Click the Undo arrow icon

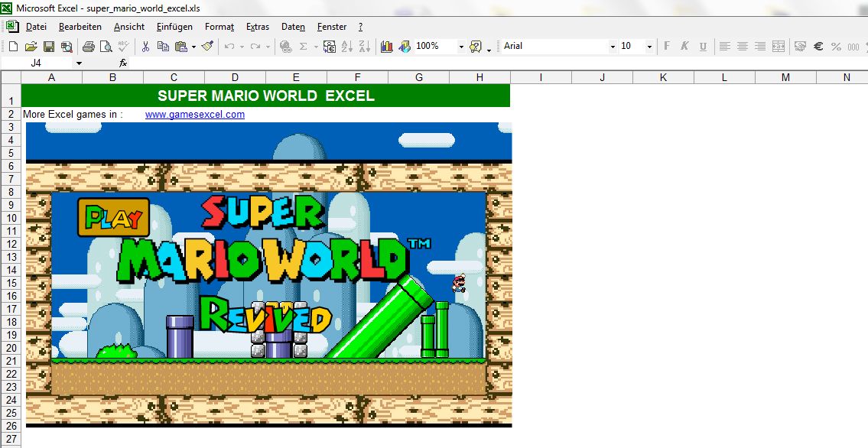229,47
